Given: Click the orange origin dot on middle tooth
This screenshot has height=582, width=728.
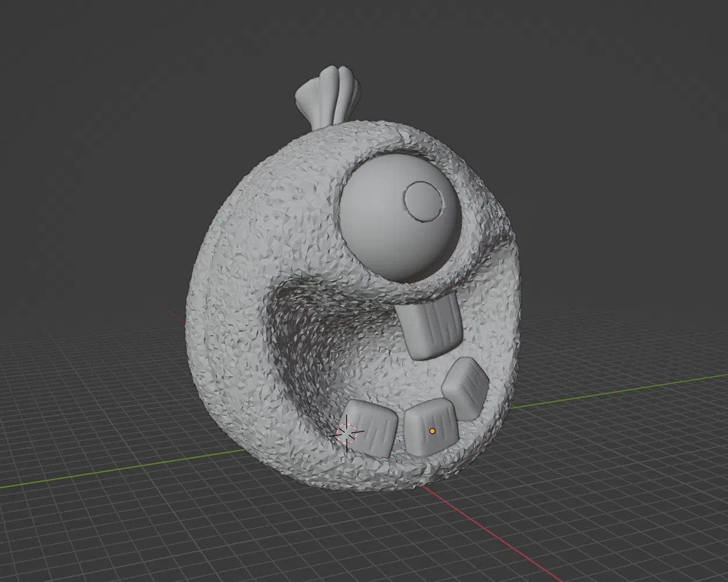Looking at the screenshot, I should pos(432,431).
